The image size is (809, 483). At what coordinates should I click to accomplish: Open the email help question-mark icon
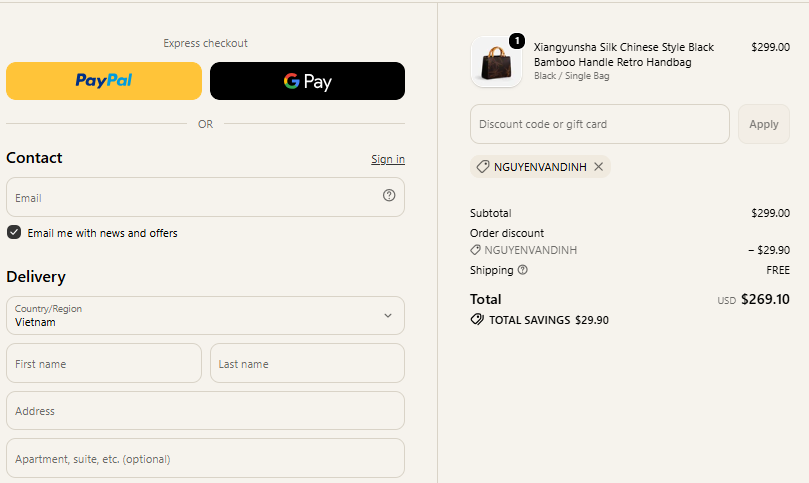coord(389,195)
